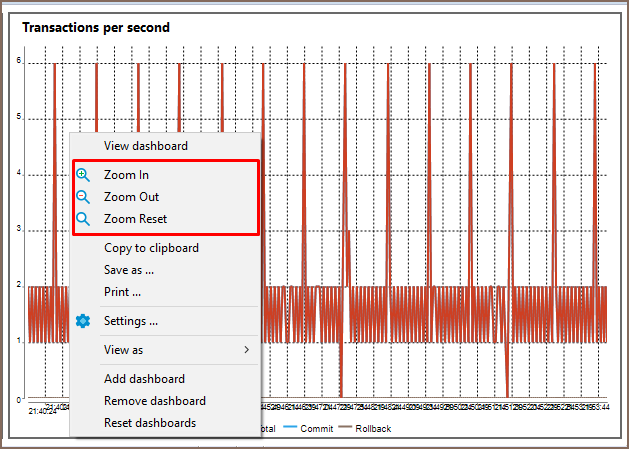The width and height of the screenshot is (629, 449).
Task: Click the Zoom In magnifier icon
Action: coord(83,175)
